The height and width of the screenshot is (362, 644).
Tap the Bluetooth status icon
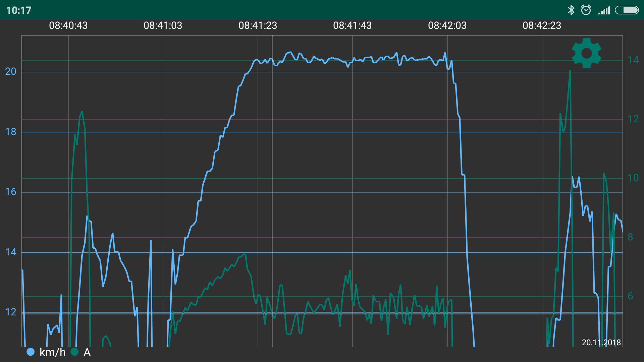[x=571, y=10]
